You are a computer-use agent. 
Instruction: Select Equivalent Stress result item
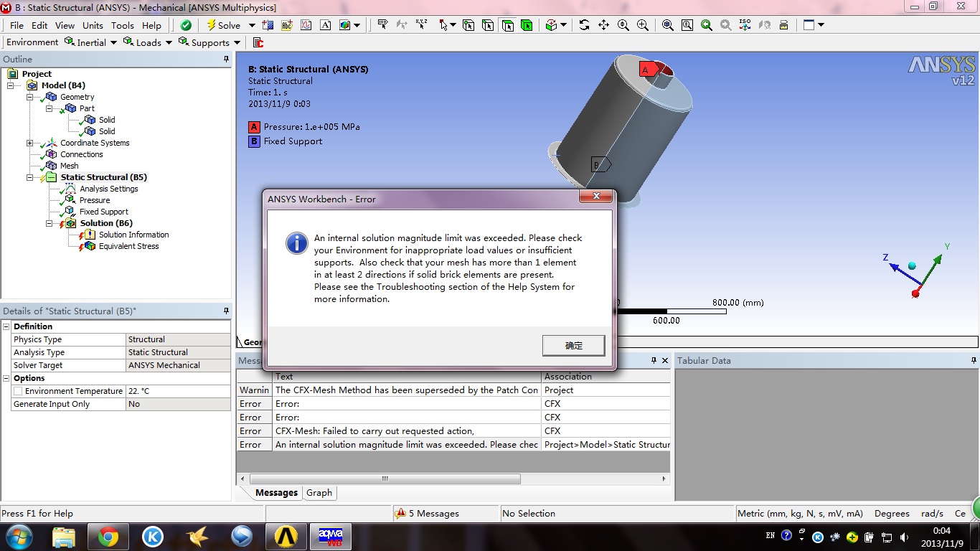point(128,246)
